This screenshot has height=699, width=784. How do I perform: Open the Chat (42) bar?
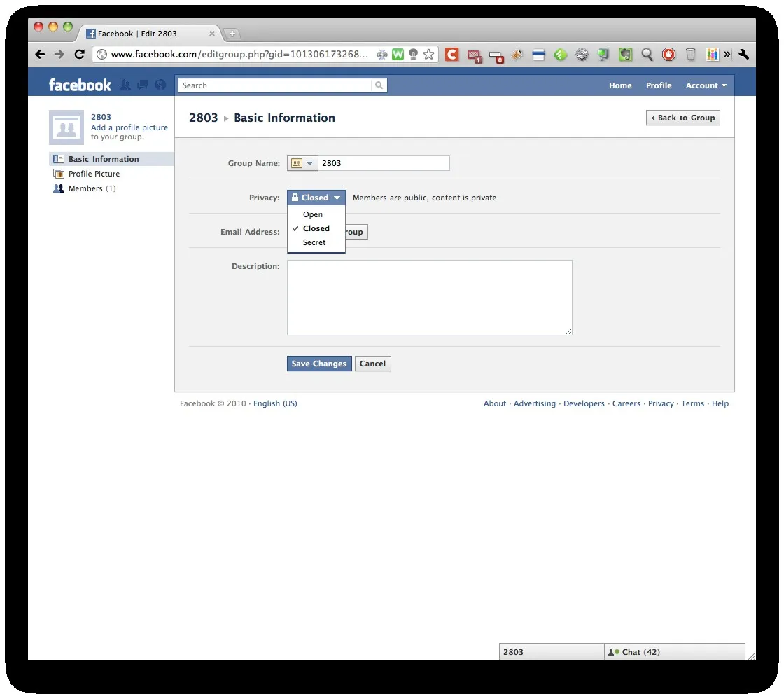tap(674, 652)
